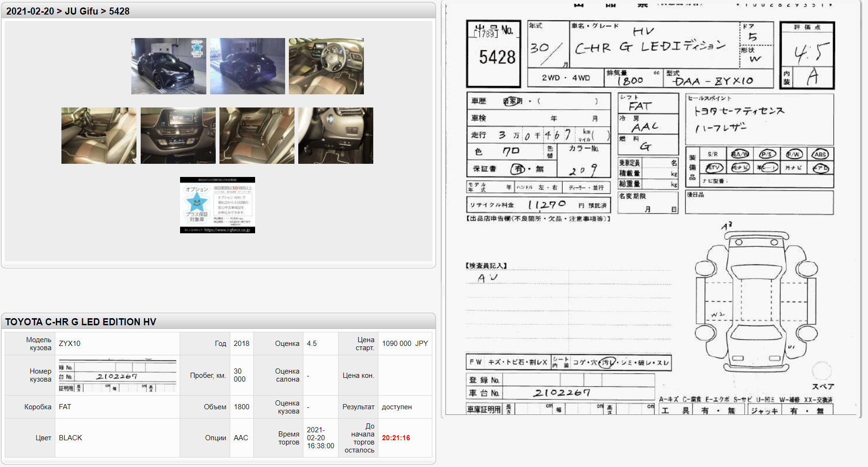Click the Год label
Viewport: 868px width, 467px height.
point(220,344)
